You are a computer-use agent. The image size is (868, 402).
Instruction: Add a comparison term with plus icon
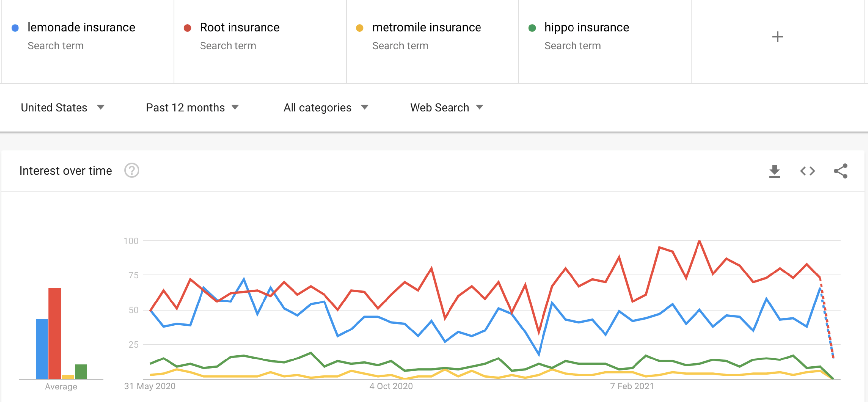[777, 37]
